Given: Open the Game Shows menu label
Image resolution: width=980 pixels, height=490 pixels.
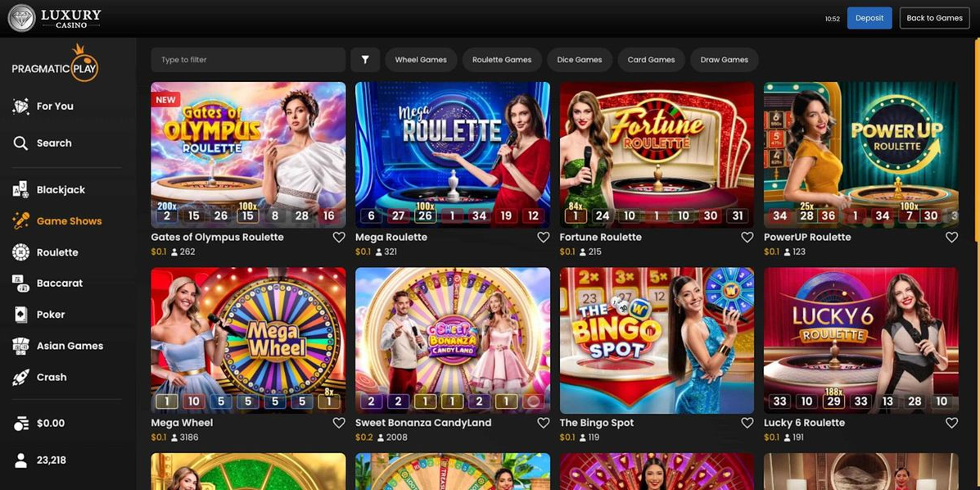Looking at the screenshot, I should click(70, 221).
